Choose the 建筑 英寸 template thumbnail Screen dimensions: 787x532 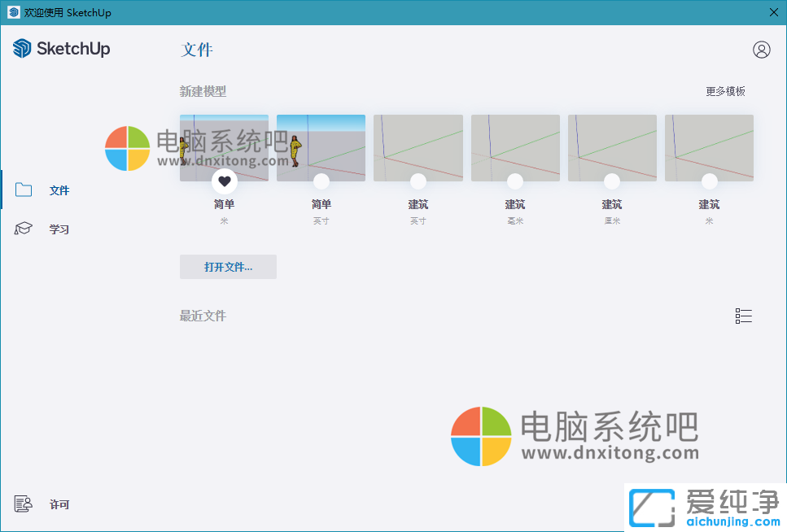point(418,147)
